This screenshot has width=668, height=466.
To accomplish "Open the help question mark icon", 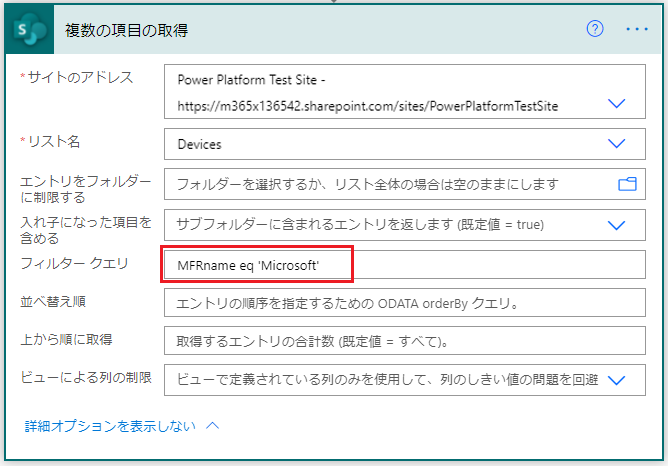I will (x=595, y=29).
